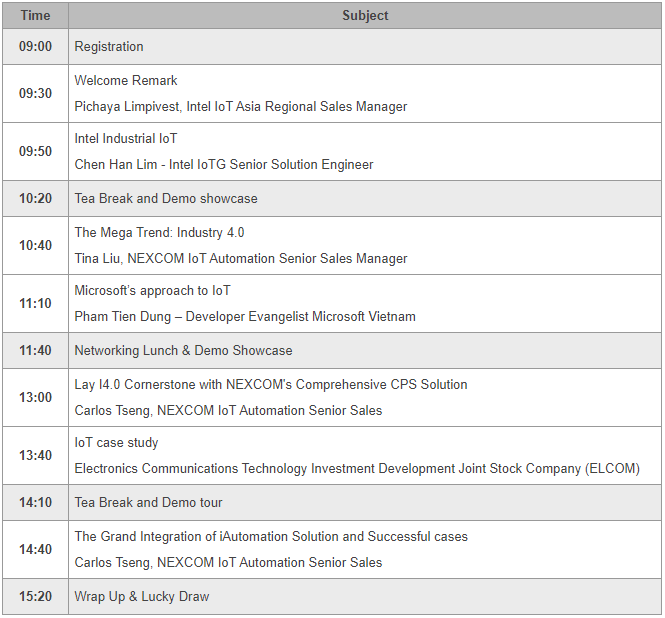Click the Welcome Remark session title
665x618 pixels.
126,81
